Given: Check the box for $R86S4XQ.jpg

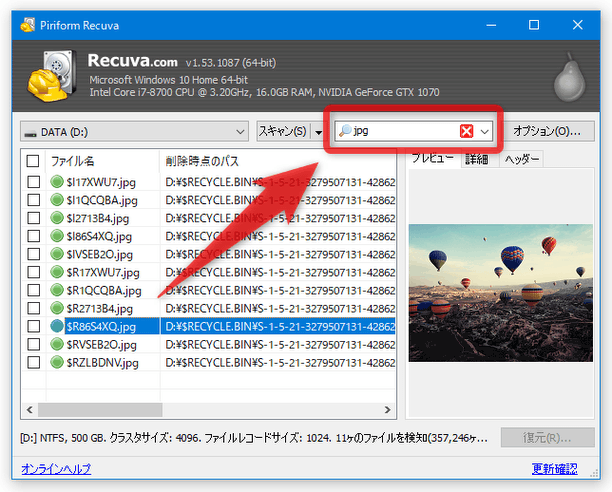Looking at the screenshot, I should [34, 326].
